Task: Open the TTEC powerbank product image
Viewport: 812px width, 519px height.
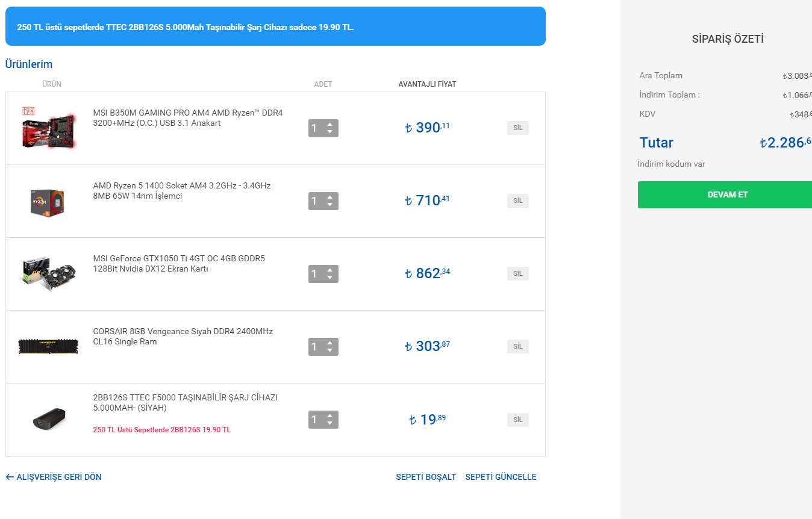Action: (48, 420)
